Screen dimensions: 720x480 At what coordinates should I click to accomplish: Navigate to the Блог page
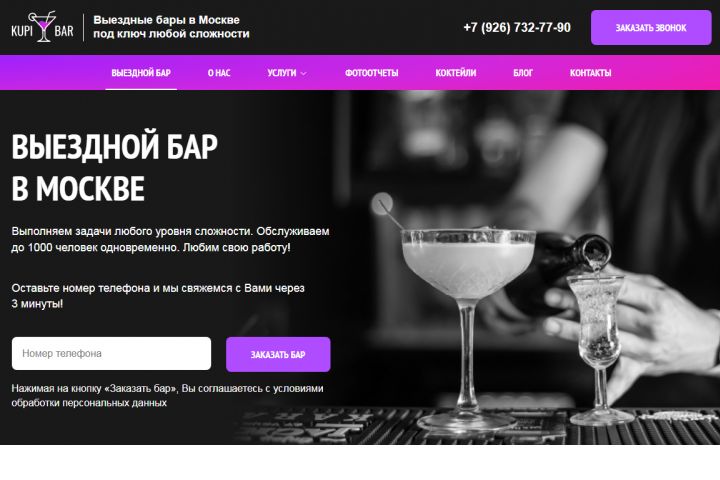pos(523,73)
